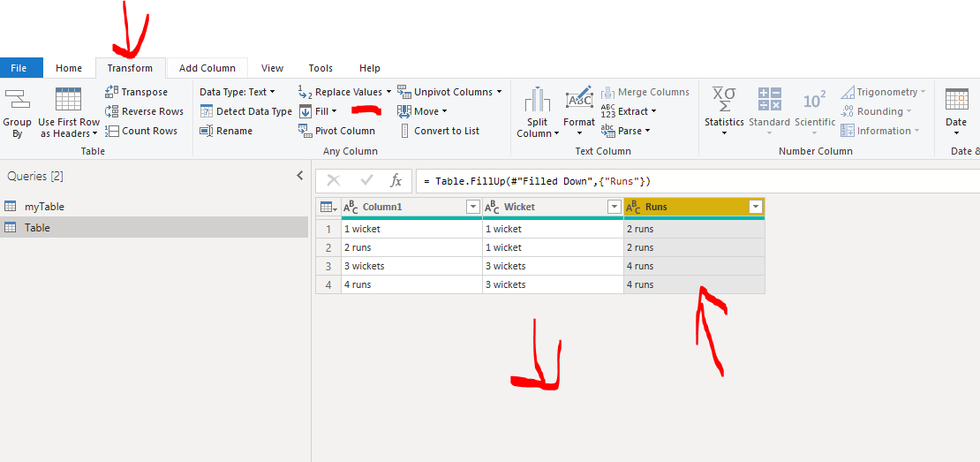
Task: Open the Unpivot Columns dropdown
Action: [x=499, y=92]
